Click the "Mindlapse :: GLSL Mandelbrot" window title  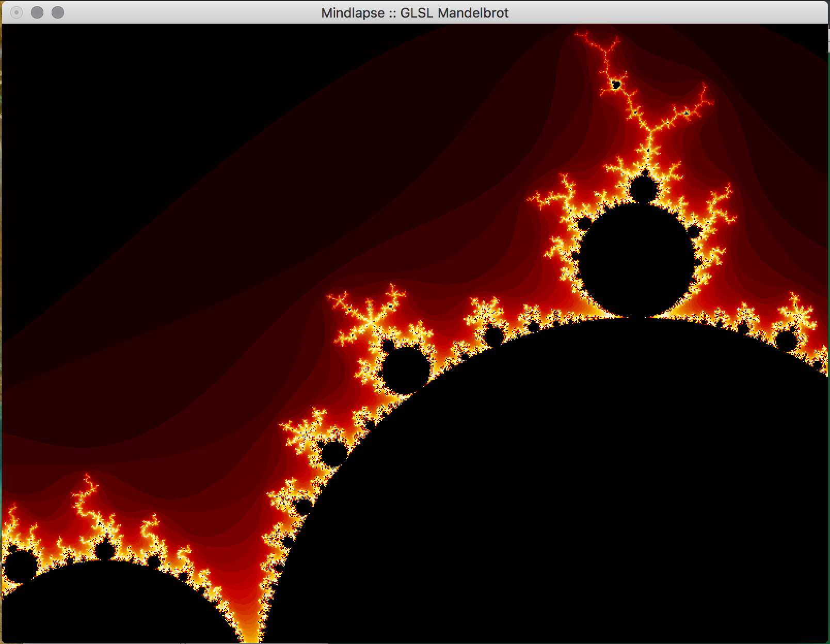point(414,13)
